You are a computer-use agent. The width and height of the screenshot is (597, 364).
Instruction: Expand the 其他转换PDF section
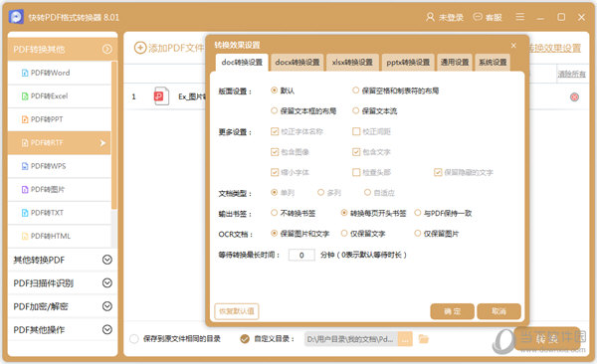point(62,260)
